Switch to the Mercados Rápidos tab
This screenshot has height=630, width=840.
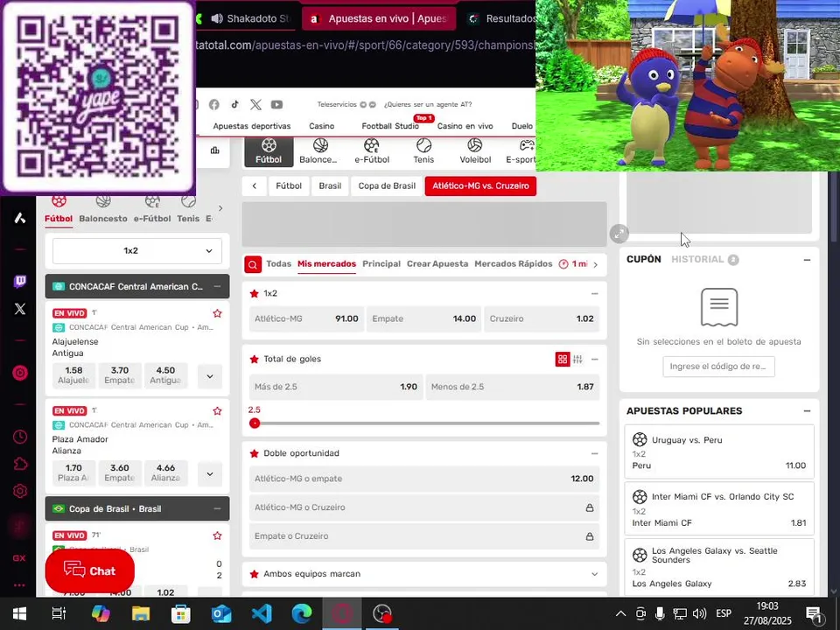click(514, 263)
